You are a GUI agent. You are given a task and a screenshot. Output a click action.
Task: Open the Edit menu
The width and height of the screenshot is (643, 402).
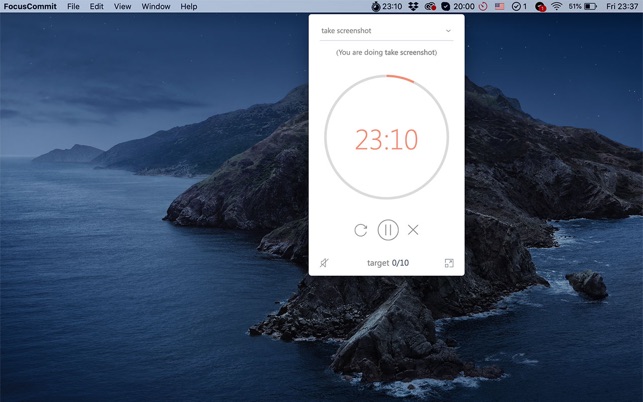[97, 7]
